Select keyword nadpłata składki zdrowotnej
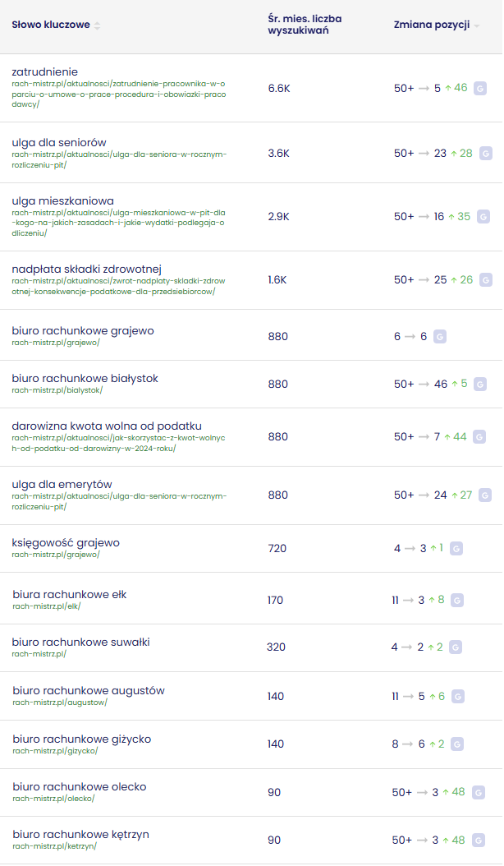This screenshot has height=866, width=504. (x=87, y=269)
